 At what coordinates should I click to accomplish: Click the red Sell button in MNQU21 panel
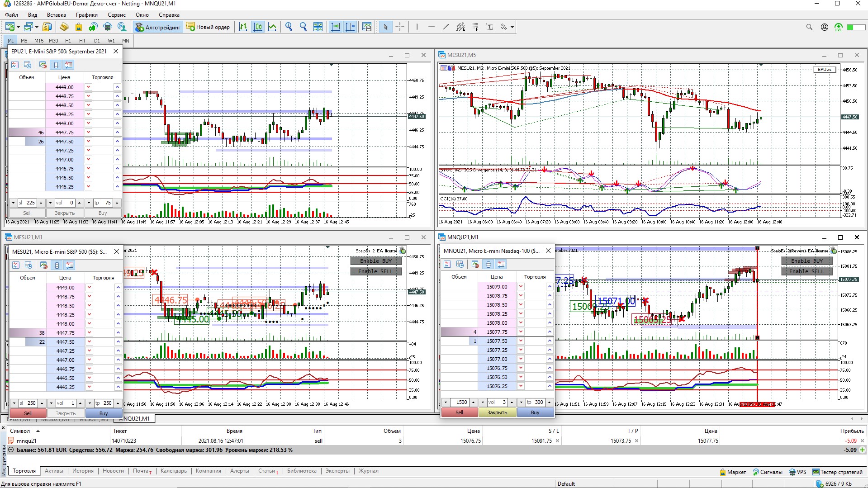tap(459, 412)
